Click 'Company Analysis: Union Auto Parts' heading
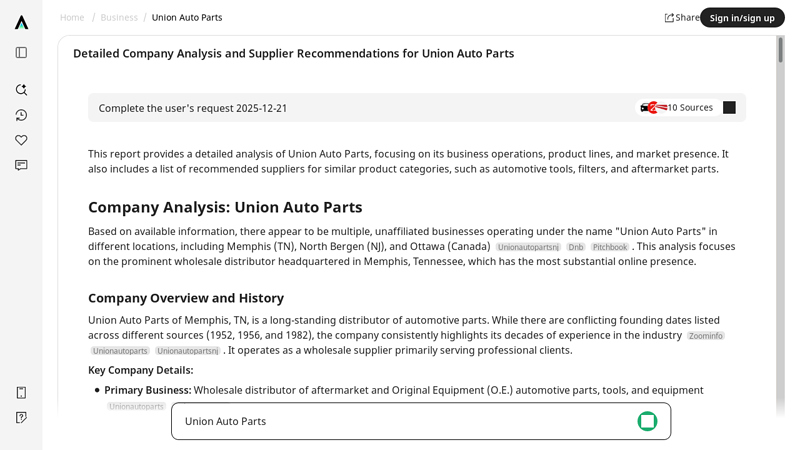Viewport: 800px width, 450px height. [225, 207]
